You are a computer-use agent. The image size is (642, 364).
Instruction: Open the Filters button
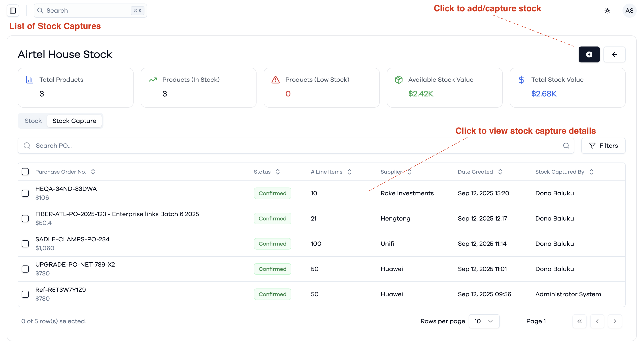pyautogui.click(x=603, y=145)
